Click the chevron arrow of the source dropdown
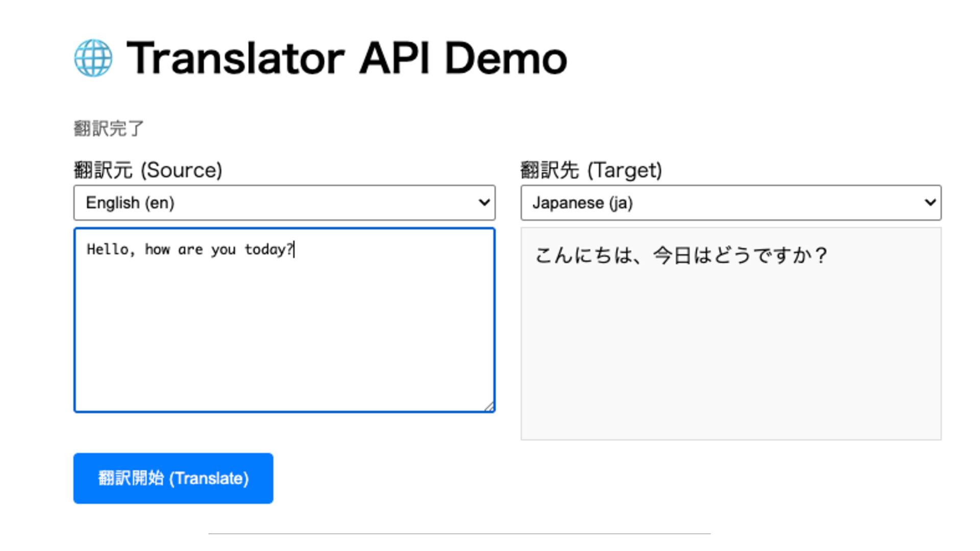Image resolution: width=980 pixels, height=551 pixels. [484, 203]
